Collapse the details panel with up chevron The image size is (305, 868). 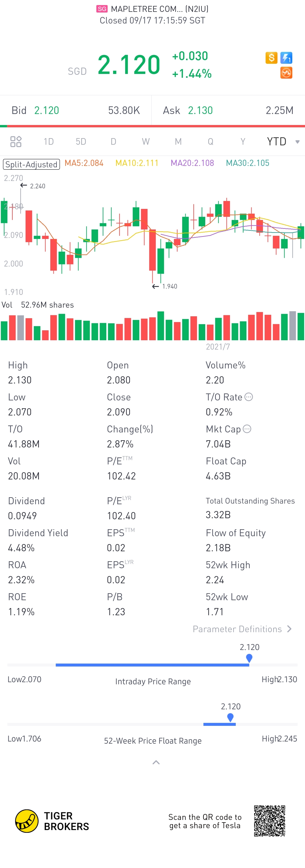click(156, 762)
